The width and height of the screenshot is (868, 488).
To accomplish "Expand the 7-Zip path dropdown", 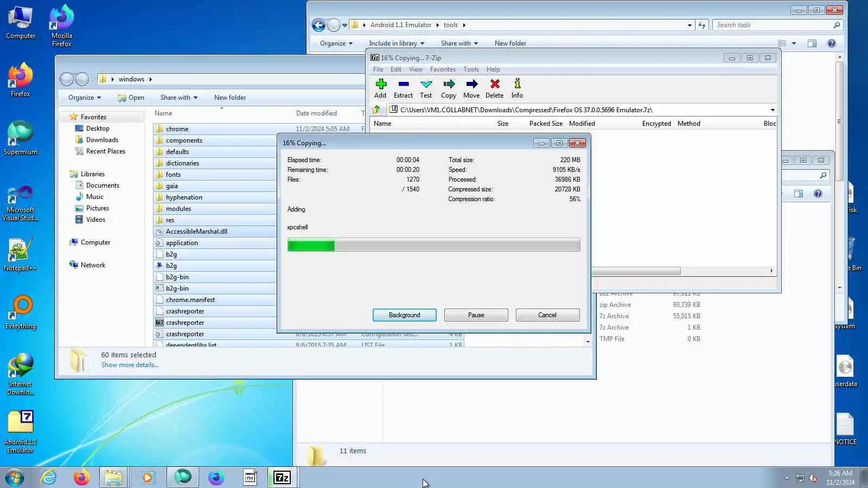I will click(773, 110).
